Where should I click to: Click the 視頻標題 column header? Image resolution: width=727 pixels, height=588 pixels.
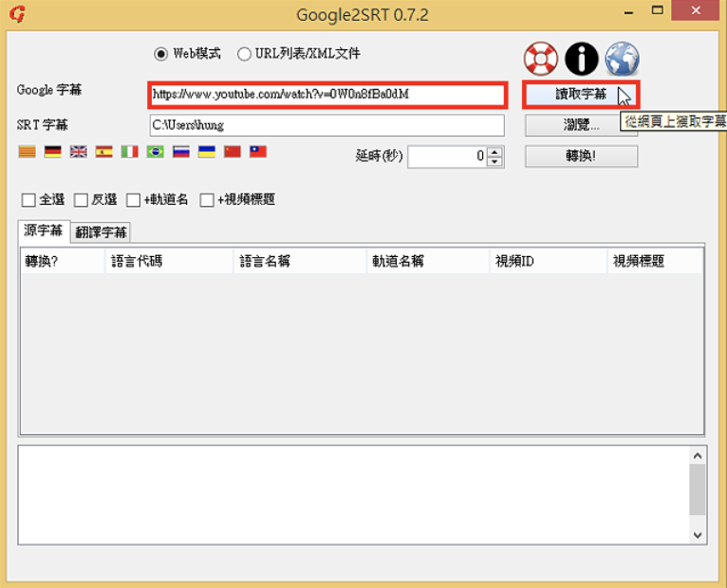coord(656,262)
